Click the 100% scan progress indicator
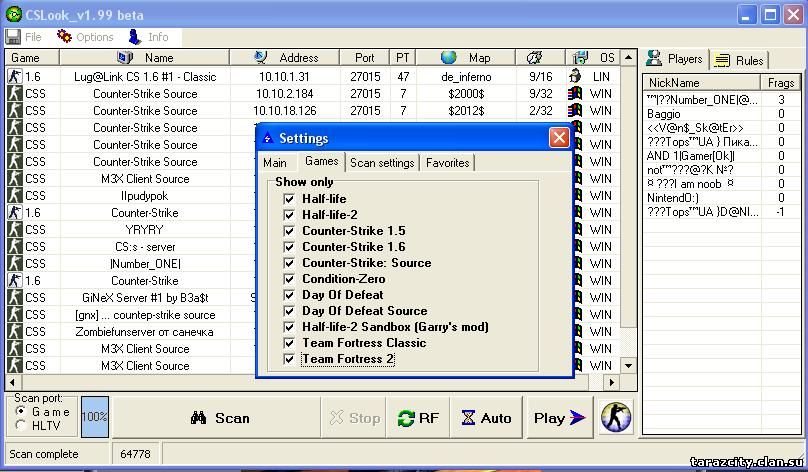Screen dimensions: 808x472 (x=95, y=417)
